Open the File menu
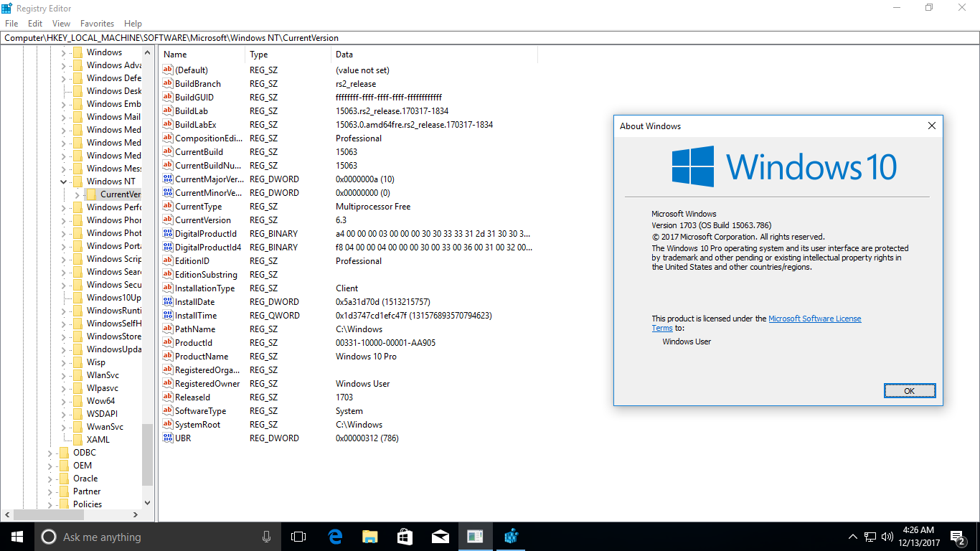 [11, 24]
